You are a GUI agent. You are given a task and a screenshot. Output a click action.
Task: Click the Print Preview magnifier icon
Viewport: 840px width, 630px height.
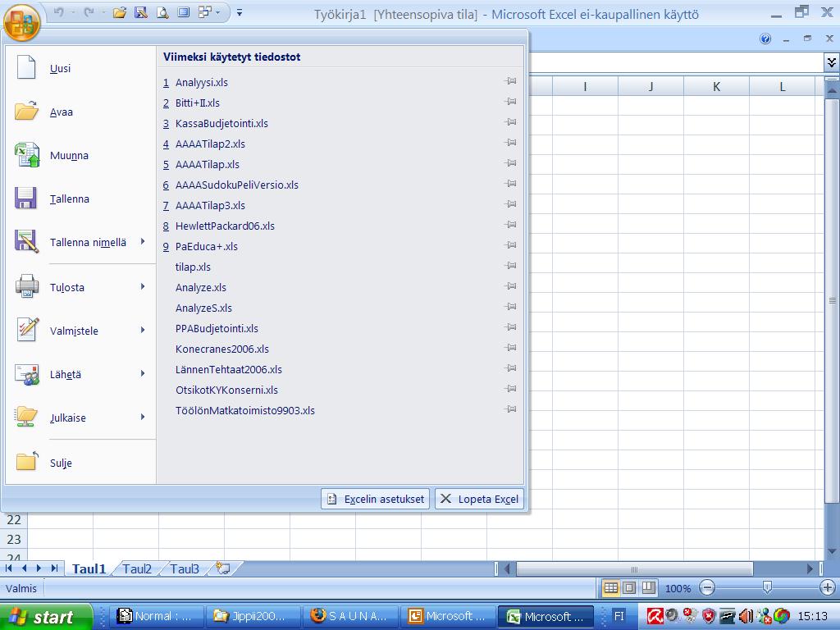pos(162,12)
